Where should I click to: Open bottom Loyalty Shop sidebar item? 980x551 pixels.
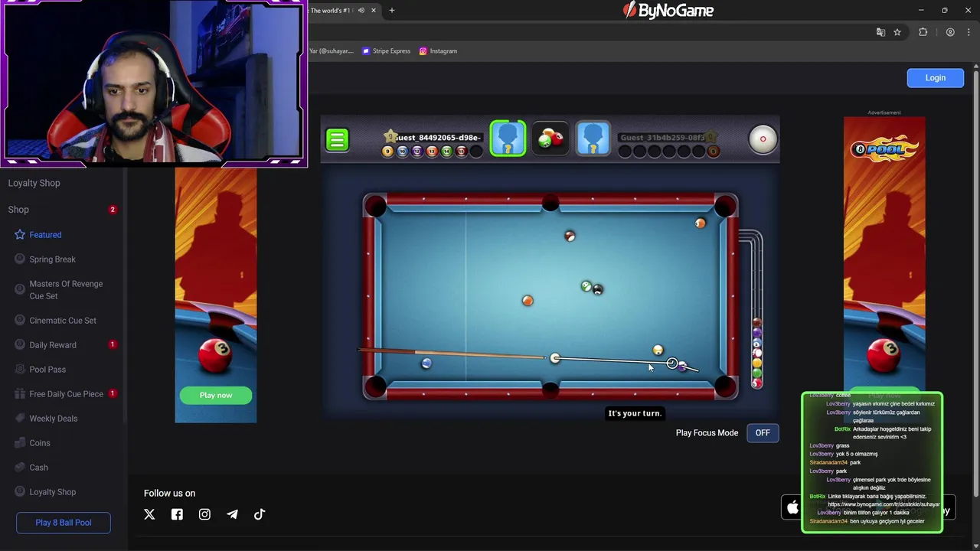coord(53,492)
